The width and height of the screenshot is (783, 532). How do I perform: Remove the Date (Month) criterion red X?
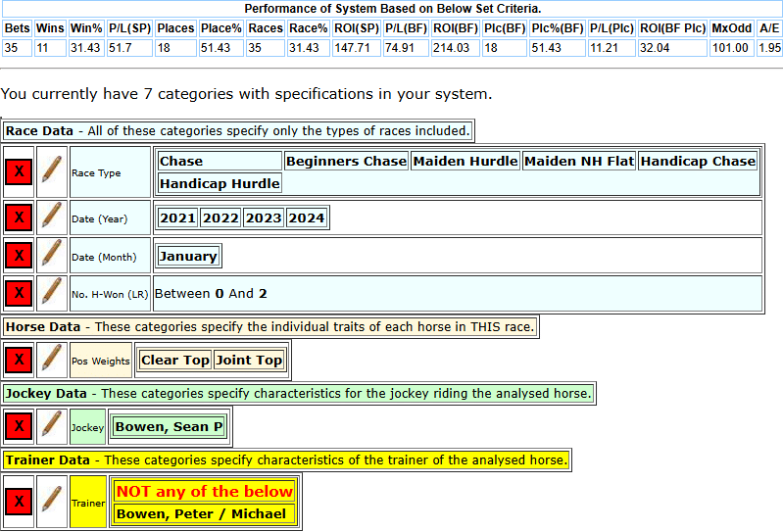click(x=19, y=256)
